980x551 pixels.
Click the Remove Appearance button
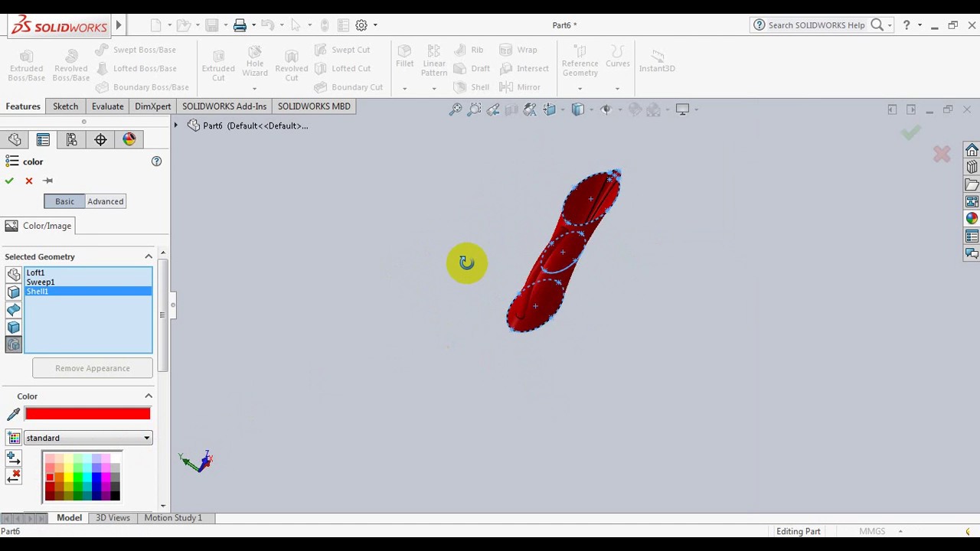pyautogui.click(x=93, y=368)
